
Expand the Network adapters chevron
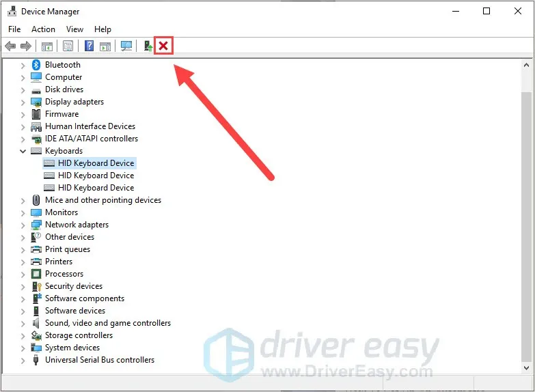pos(23,225)
